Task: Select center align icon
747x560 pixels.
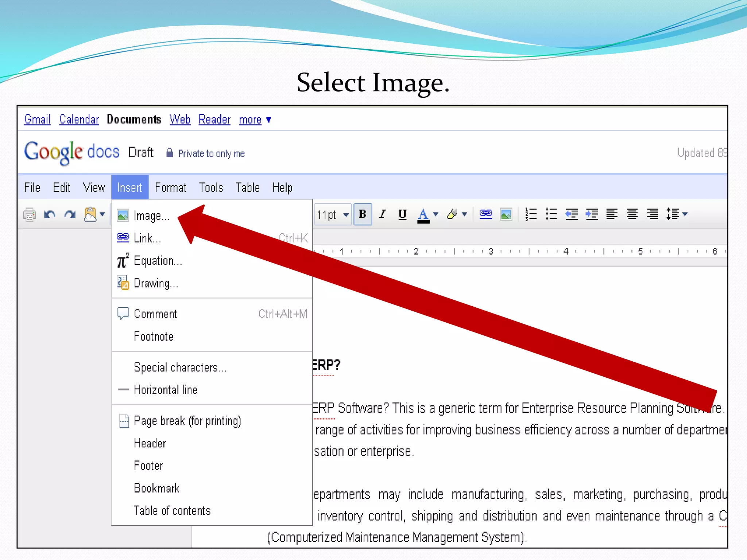Action: 632,214
